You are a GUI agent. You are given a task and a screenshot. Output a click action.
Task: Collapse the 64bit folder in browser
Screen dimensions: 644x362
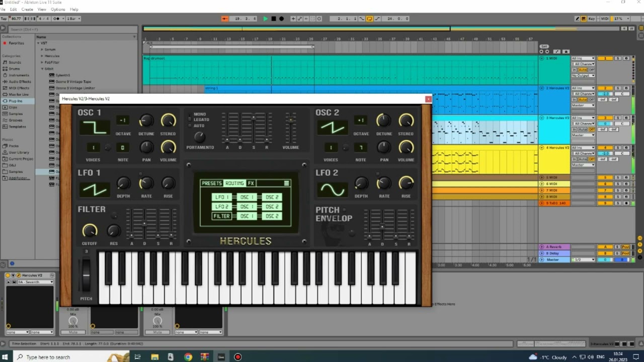pyautogui.click(x=42, y=68)
